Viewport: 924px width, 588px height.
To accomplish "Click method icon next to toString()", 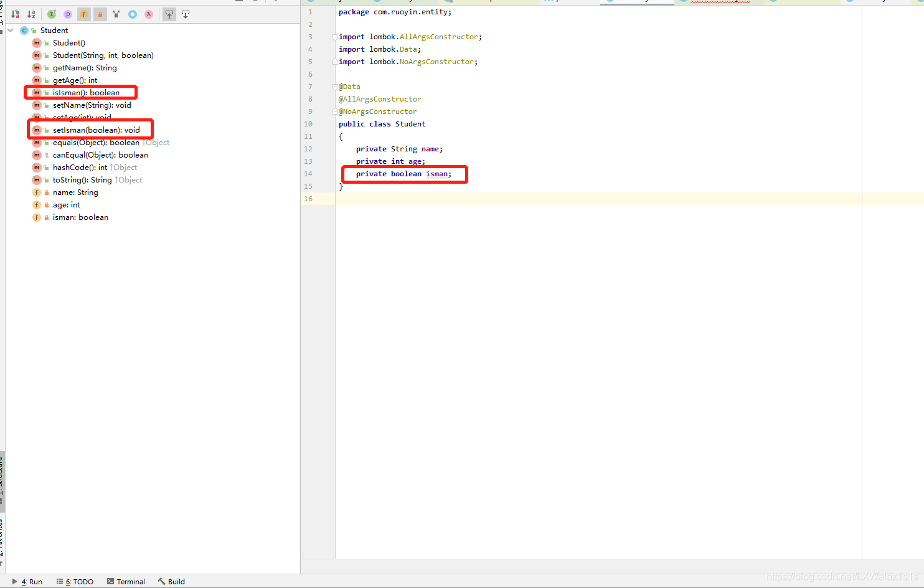I will pyautogui.click(x=37, y=180).
